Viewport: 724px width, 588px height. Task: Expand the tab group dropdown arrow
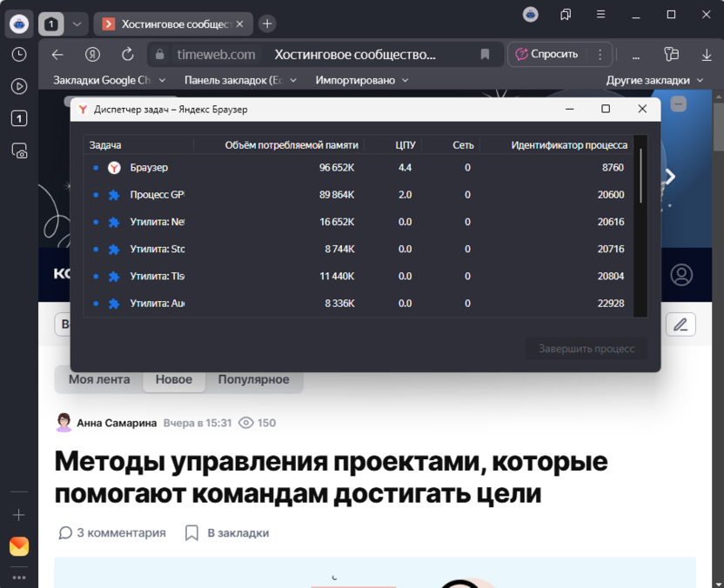click(x=77, y=24)
